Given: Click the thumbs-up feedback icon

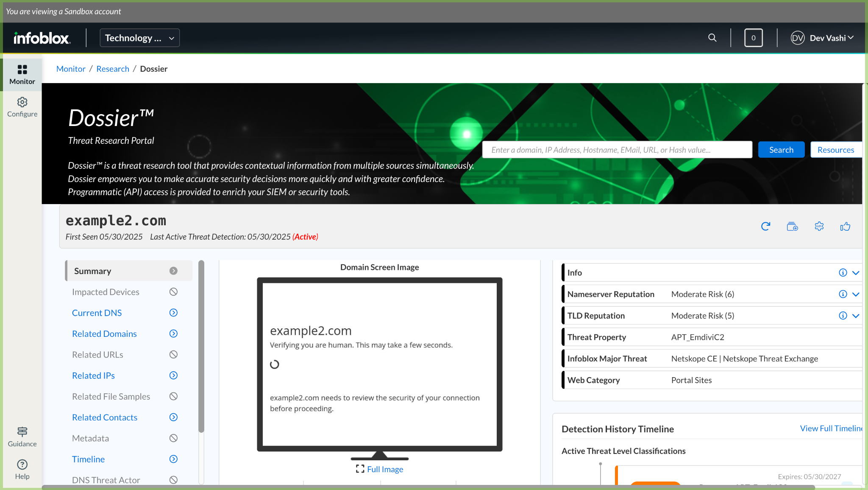Looking at the screenshot, I should (x=845, y=227).
